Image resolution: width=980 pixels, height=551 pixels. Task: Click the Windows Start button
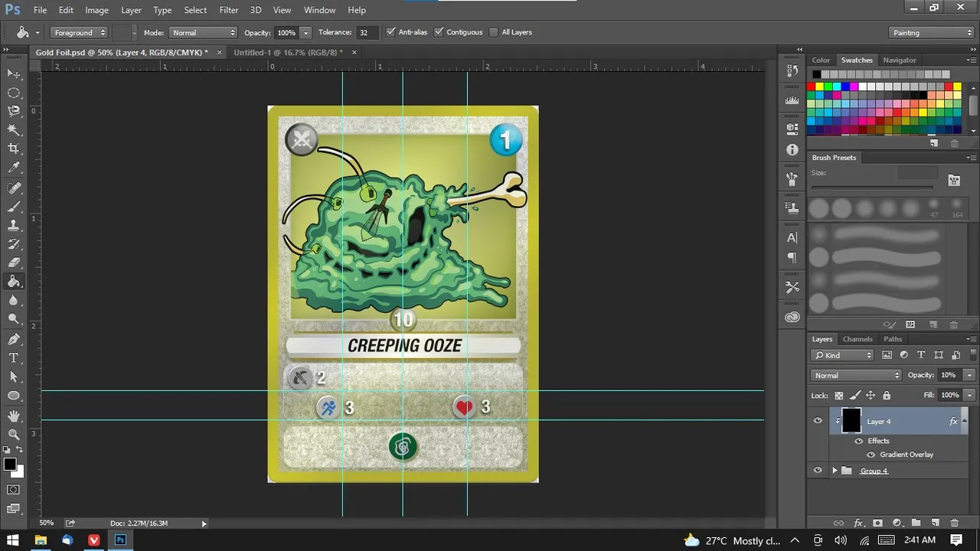pyautogui.click(x=12, y=540)
